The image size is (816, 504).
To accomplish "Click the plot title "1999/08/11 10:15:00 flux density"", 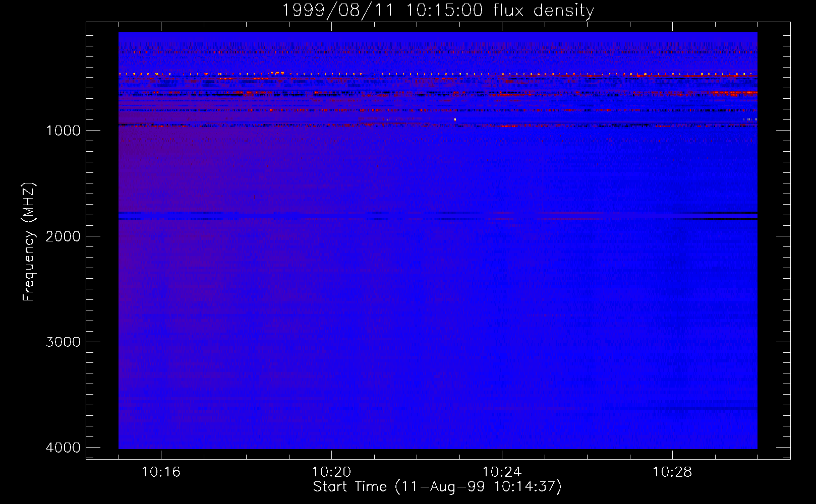I will pos(438,10).
